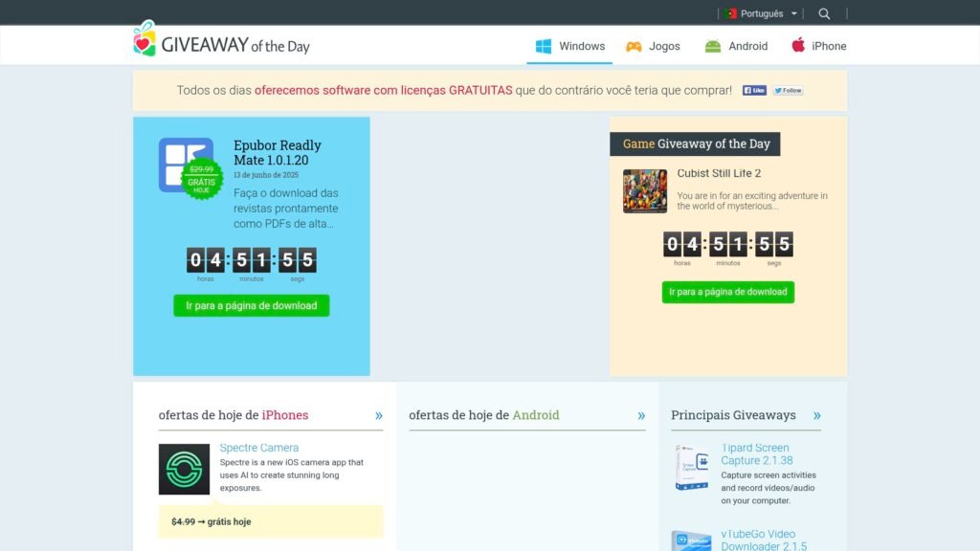Click the 'You are in for an exciting adventure' description
980x551 pixels.
click(x=752, y=201)
